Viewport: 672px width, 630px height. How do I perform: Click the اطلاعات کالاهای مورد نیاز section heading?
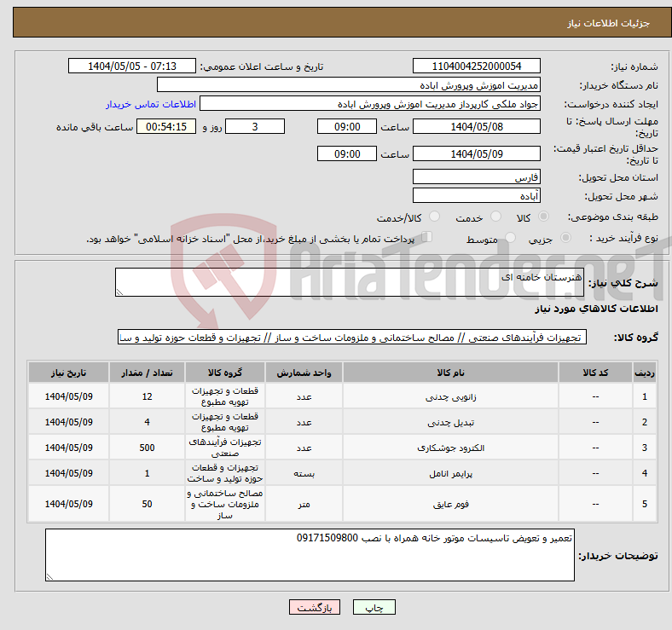coord(596,309)
